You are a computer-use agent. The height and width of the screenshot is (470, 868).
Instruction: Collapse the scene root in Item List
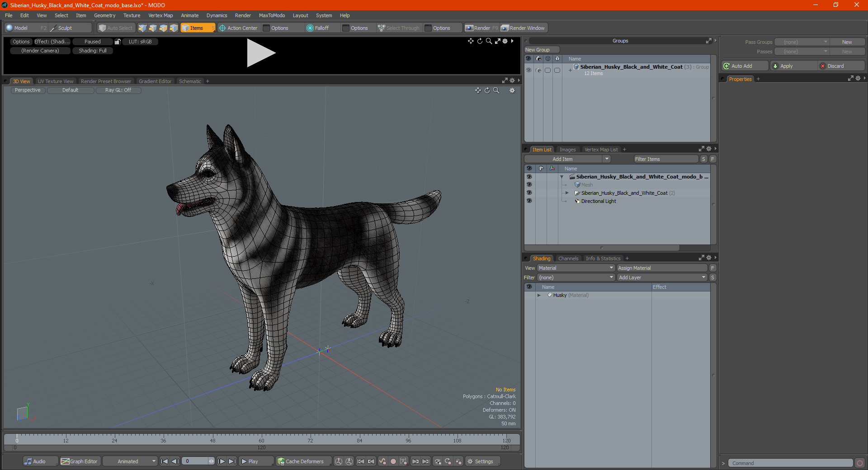pos(562,177)
